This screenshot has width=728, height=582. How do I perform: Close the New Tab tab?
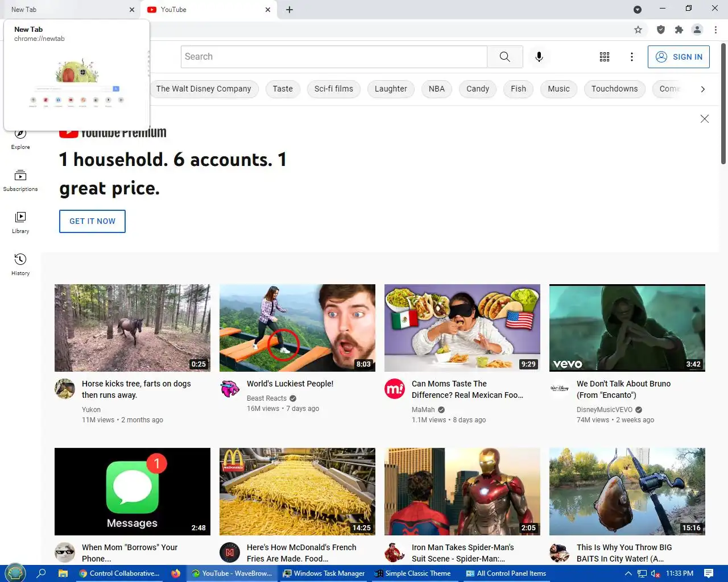point(132,10)
